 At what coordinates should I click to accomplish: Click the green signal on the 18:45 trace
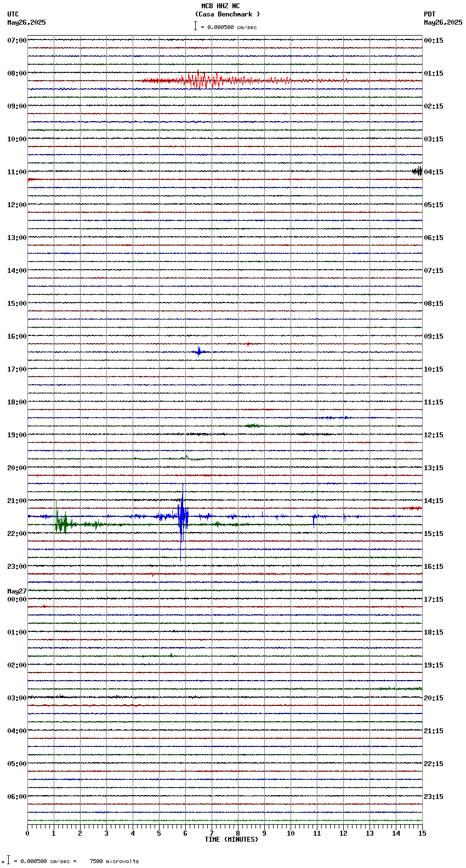pos(253,426)
